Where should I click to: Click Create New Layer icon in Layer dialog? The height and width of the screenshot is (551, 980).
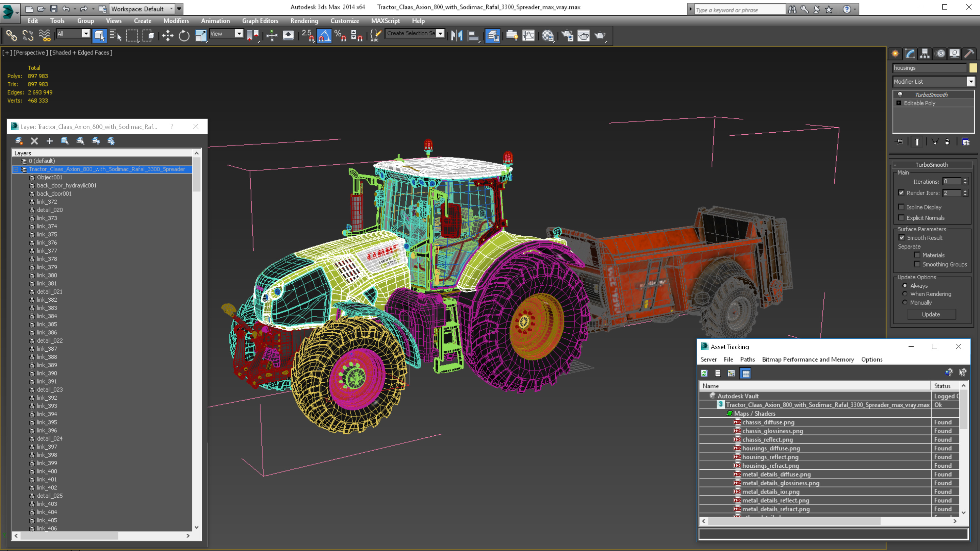pos(19,141)
